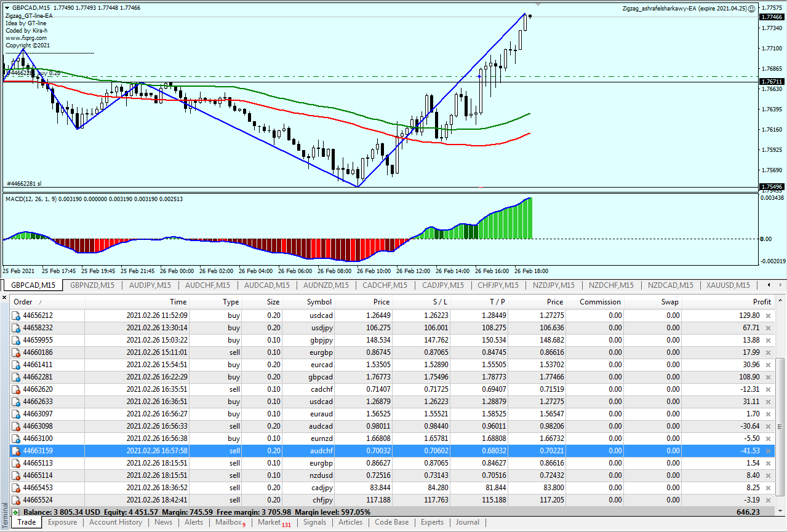Switch to the AUDJPY,M15 chart tab

150,285
